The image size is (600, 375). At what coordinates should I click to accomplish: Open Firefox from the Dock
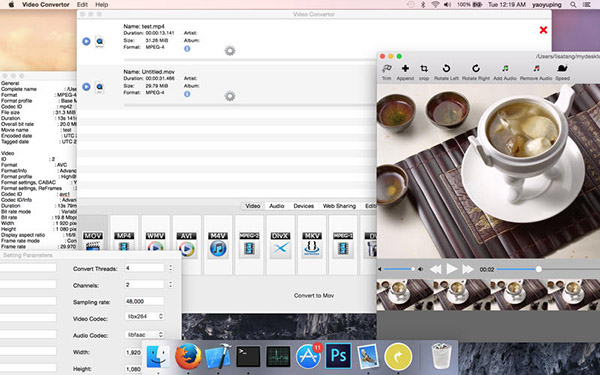[x=188, y=356]
